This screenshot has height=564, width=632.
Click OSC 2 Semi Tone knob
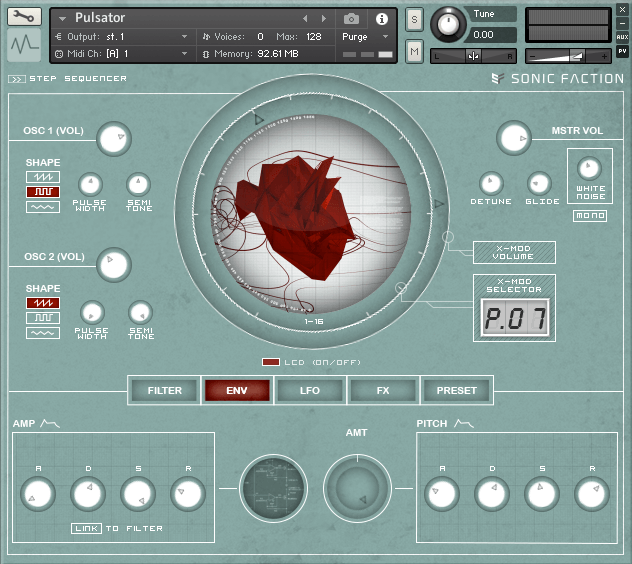click(140, 312)
